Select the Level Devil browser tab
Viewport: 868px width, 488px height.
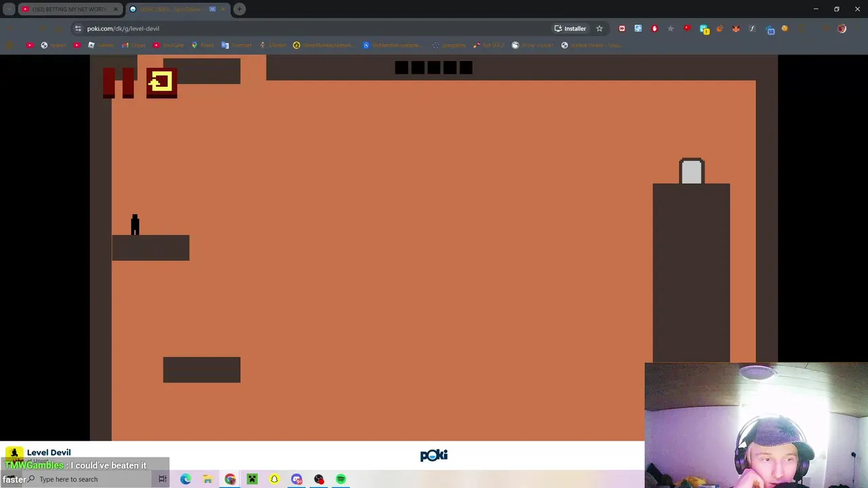coord(178,9)
